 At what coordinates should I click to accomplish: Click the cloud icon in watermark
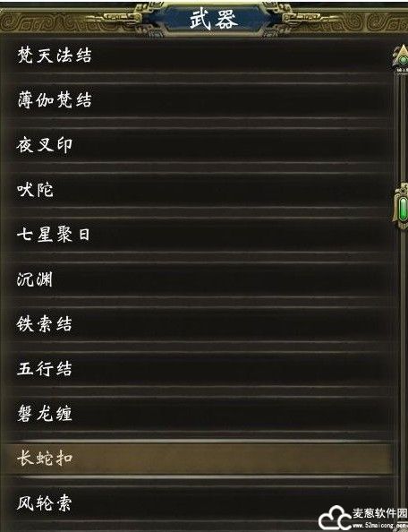tap(335, 519)
